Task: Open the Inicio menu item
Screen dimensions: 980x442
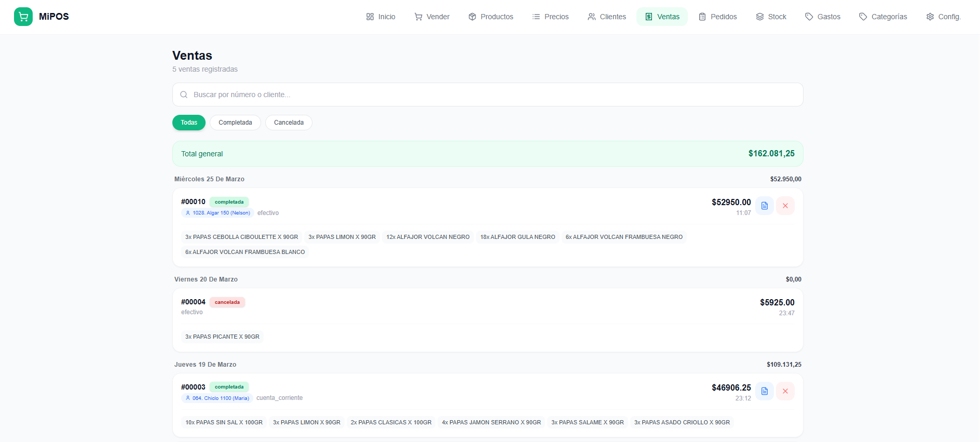Action: pyautogui.click(x=380, y=17)
